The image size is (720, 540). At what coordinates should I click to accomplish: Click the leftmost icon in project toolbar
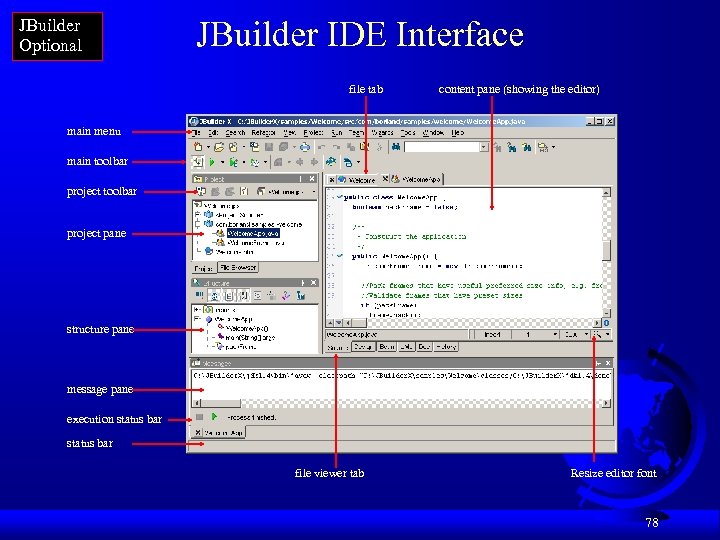point(201,191)
